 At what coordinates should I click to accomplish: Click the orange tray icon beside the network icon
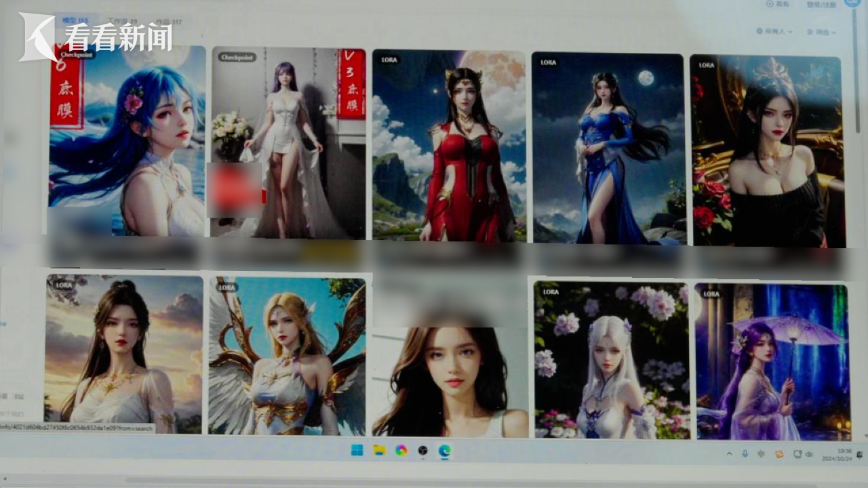coord(779,453)
